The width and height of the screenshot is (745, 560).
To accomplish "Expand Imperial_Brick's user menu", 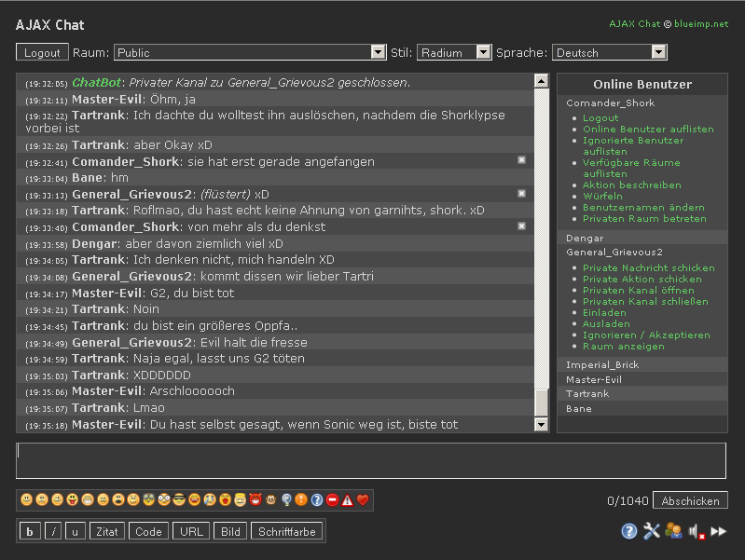I will pos(602,364).
